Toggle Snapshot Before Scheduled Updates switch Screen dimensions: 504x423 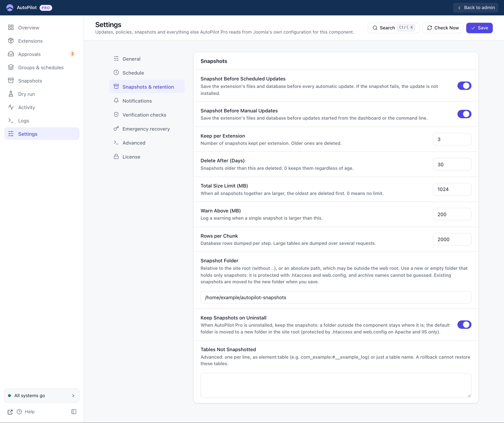pos(464,86)
